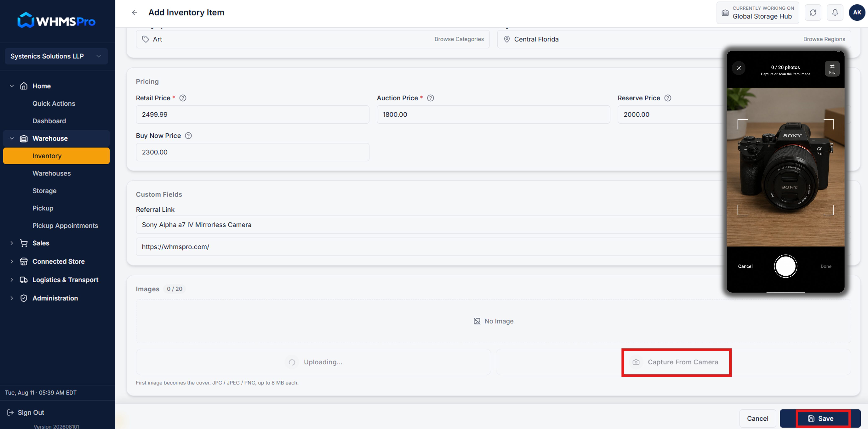Collapse the Home section chevron
Screen dimensions: 868x429
tap(12, 86)
